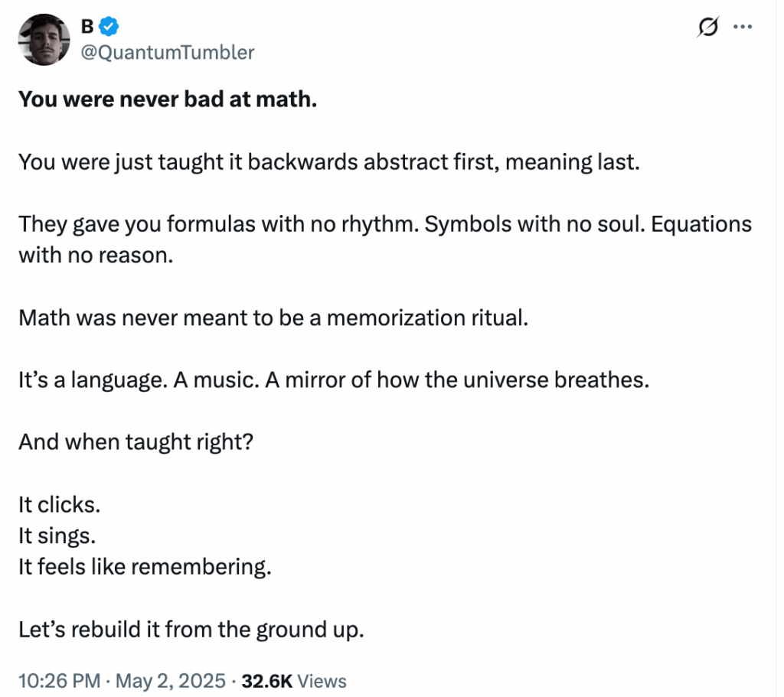Click the line about being taught backwards

tap(329, 162)
